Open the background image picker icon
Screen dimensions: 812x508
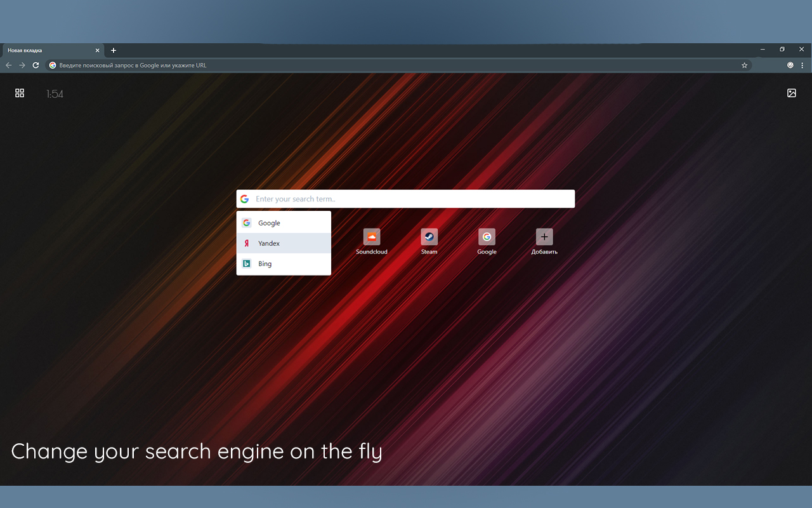click(x=792, y=93)
